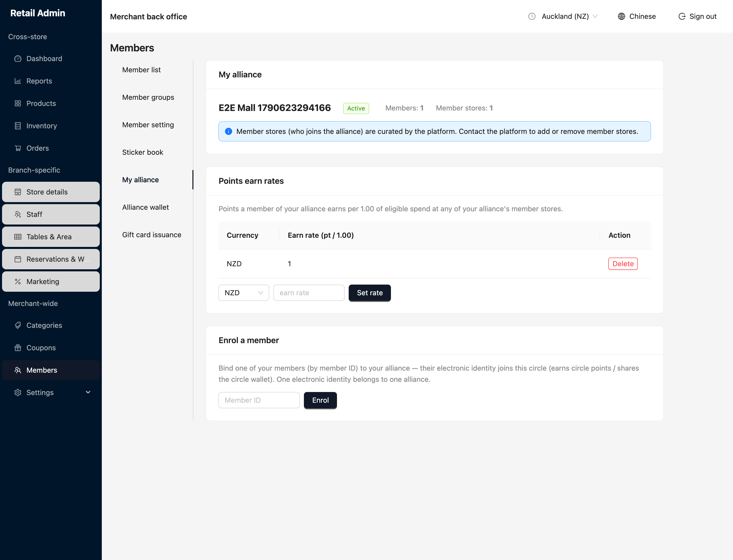Image resolution: width=733 pixels, height=560 pixels.
Task: Click the Tables & Area table icon
Action: click(x=18, y=237)
